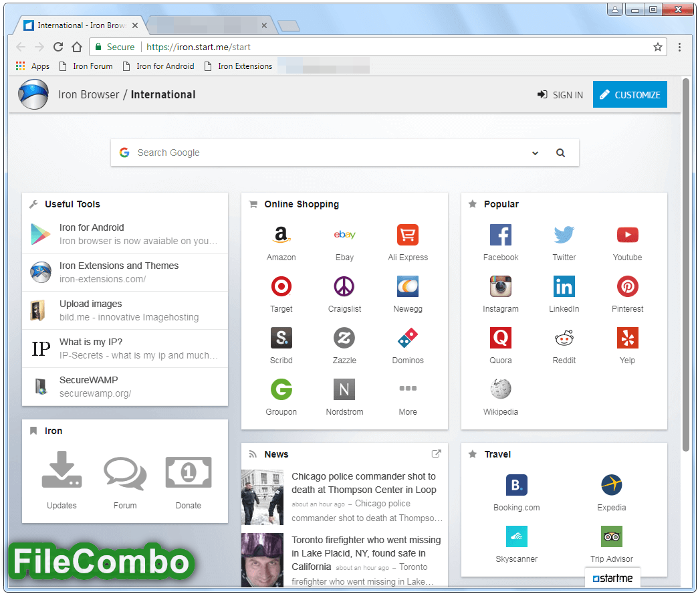Open the Chicago police news thumbnail
The image size is (700, 596).
click(263, 497)
